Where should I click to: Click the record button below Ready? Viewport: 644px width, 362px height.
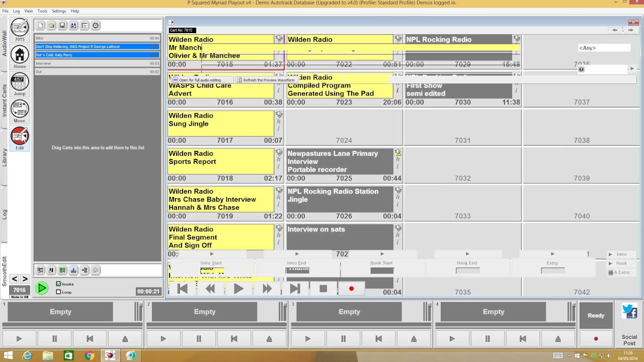point(596,339)
